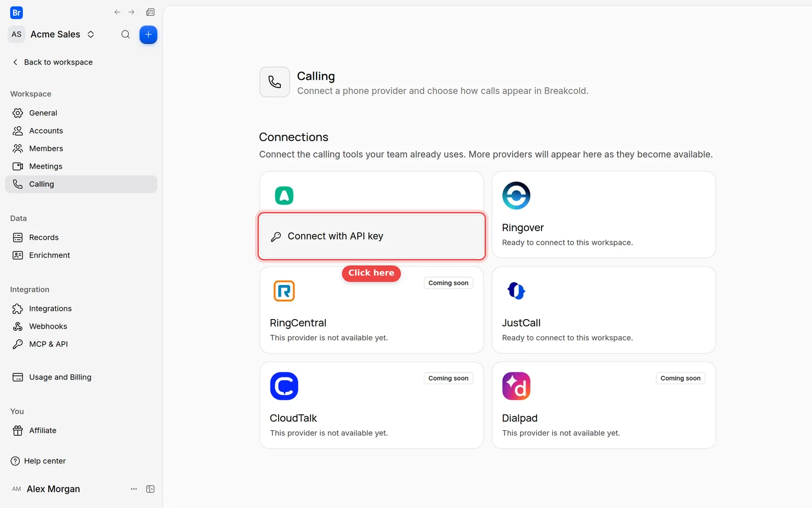Open Integrations page

pos(81,308)
